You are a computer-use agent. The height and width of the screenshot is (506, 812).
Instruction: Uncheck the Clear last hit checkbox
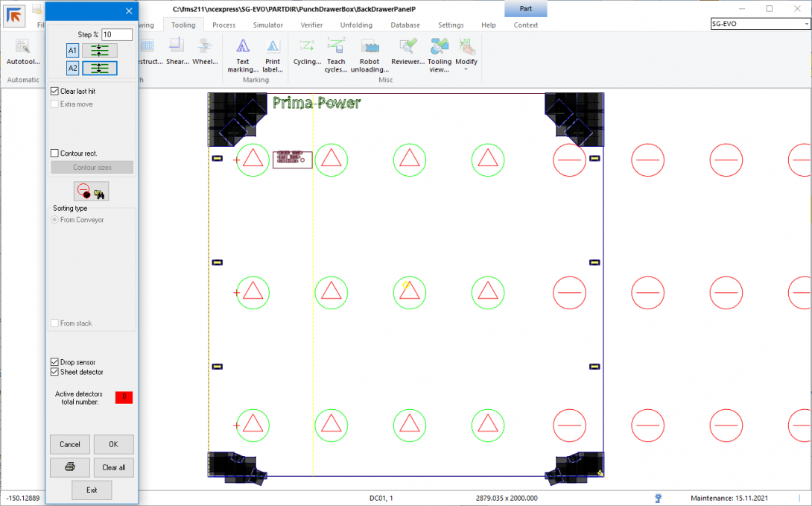55,91
